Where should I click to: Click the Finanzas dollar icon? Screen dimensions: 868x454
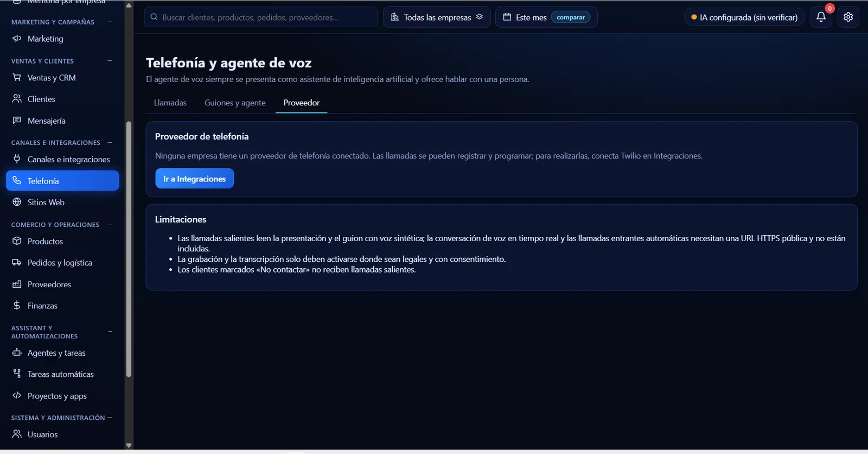pos(17,305)
